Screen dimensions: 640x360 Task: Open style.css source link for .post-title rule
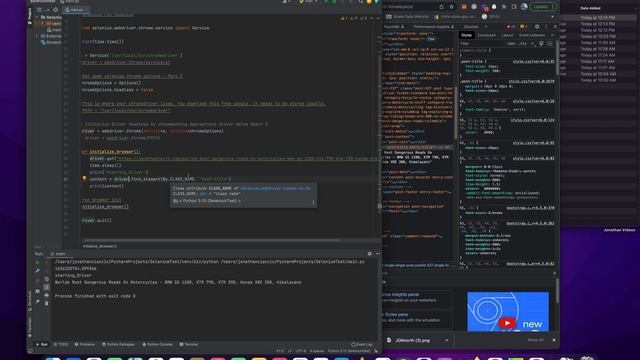click(533, 62)
